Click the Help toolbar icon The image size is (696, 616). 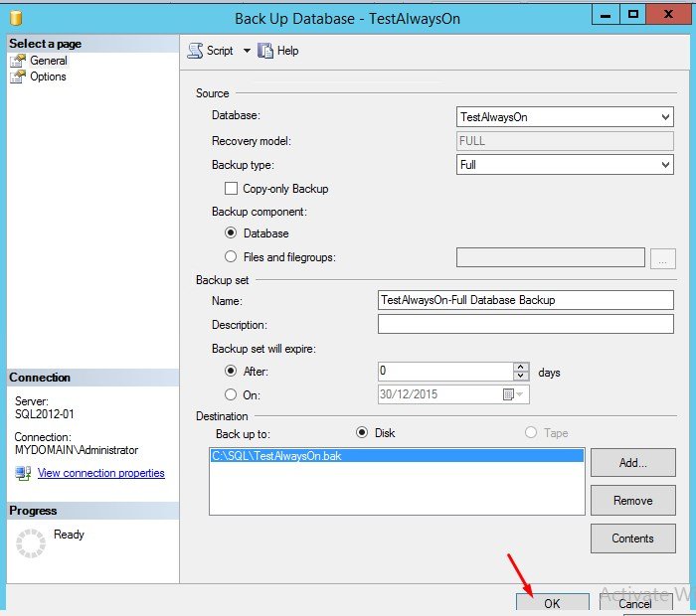(265, 51)
